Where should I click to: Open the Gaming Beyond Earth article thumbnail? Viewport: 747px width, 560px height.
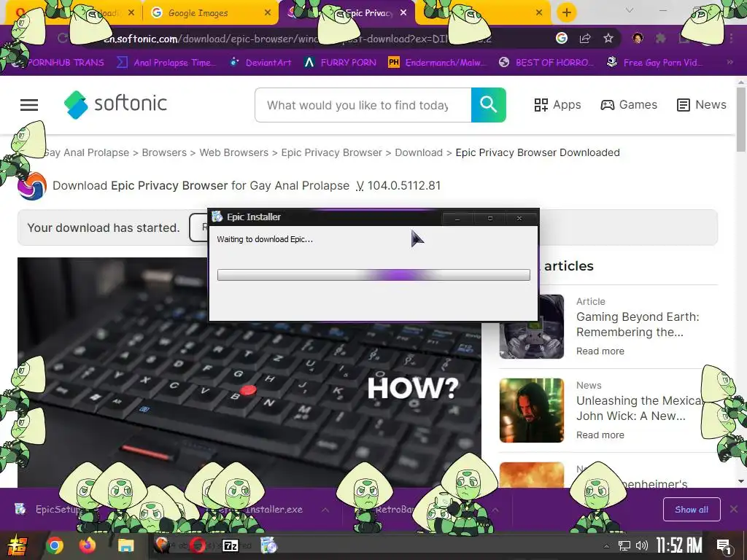click(x=532, y=327)
